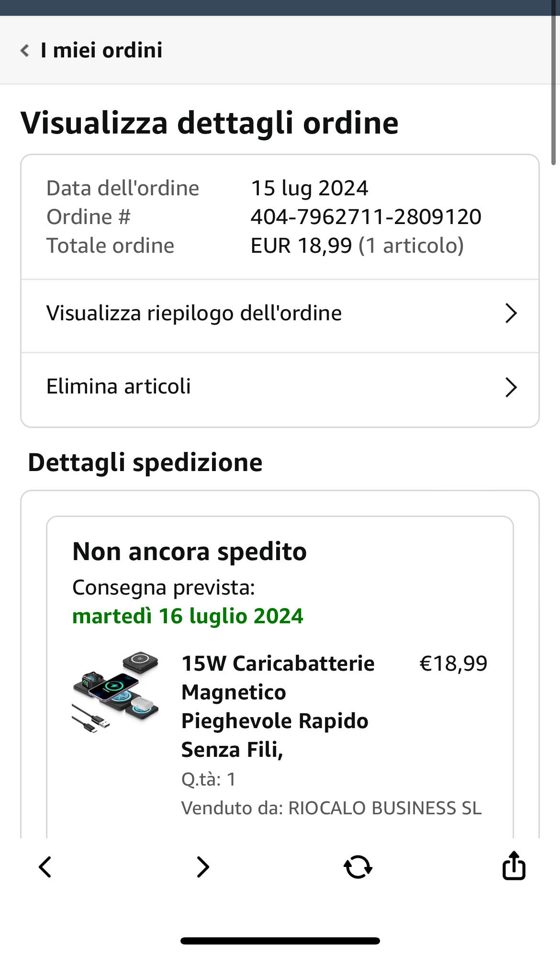Tap the back chevron beside I miei ordini
Screen dimensions: 560x956
coord(25,50)
